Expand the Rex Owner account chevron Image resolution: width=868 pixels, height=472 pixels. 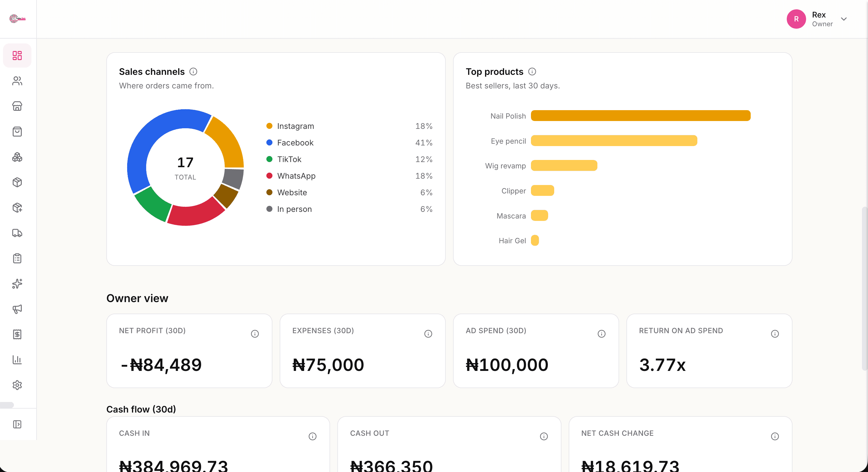[x=844, y=19]
